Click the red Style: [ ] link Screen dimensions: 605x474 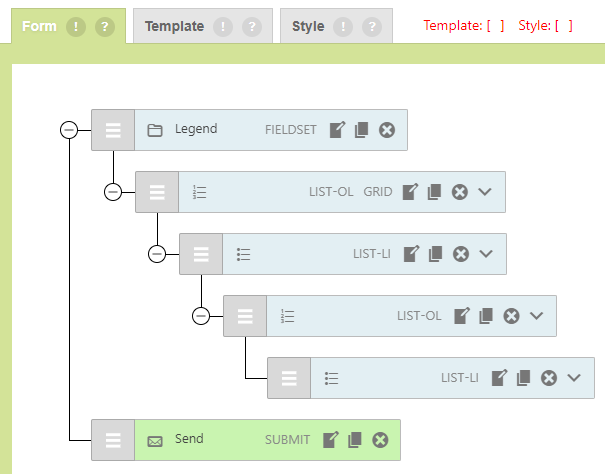(545, 26)
